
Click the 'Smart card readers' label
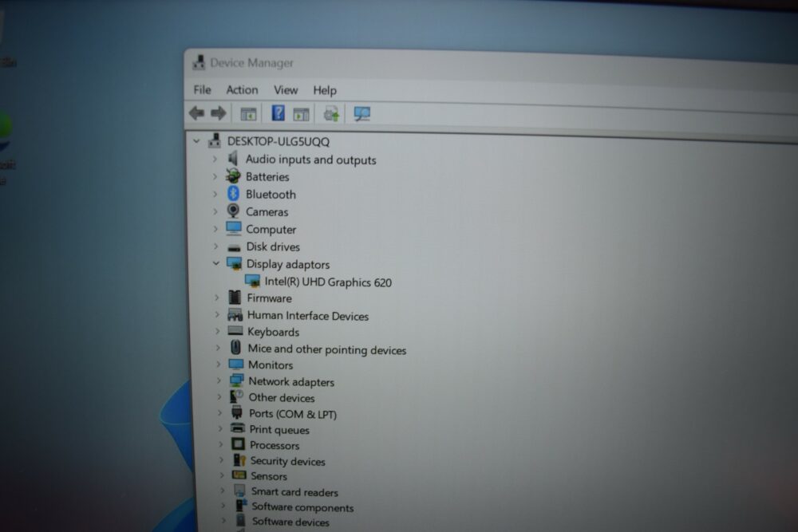294,492
